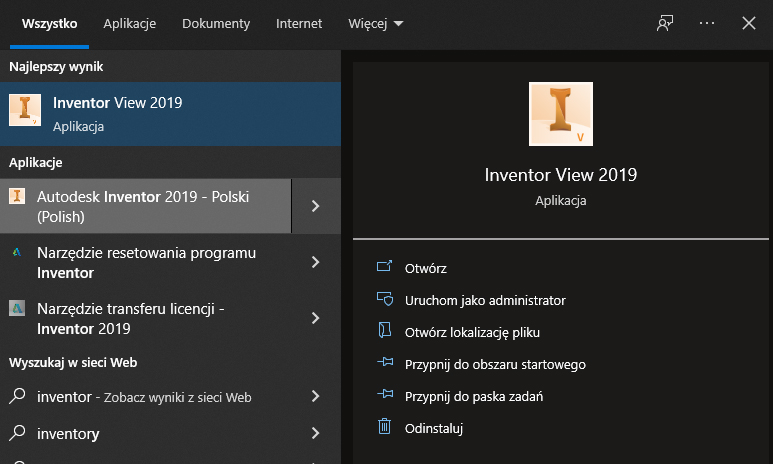Click the Narzędzie transferu licencji icon
This screenshot has width=773, height=464.
[x=17, y=308]
